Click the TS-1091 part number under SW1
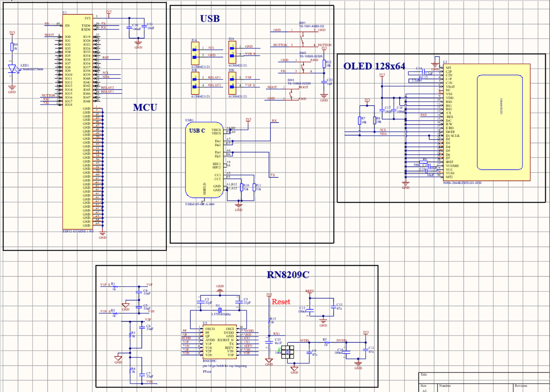The width and height of the screenshot is (550, 392). pos(312,26)
